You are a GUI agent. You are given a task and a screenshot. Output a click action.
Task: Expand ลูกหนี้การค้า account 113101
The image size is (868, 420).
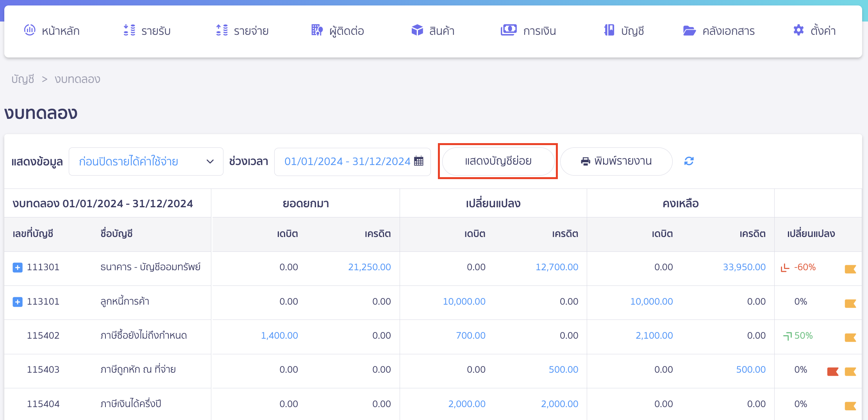click(x=17, y=302)
